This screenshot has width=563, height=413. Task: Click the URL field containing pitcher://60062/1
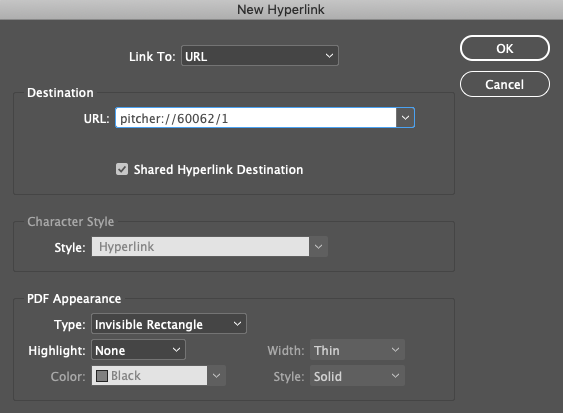coord(256,118)
